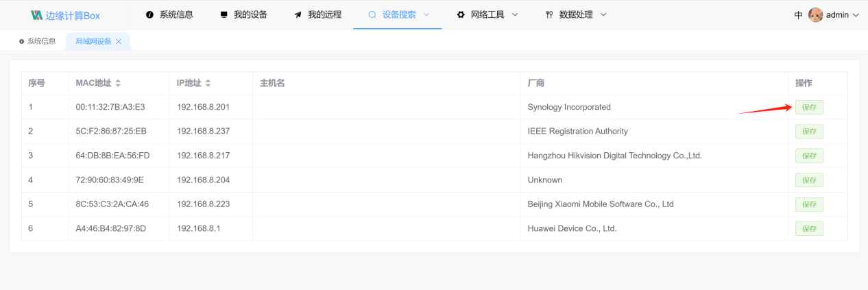The height and width of the screenshot is (290, 868).
Task: Expand the 设备搜索 dropdown chevron
Action: pos(426,14)
